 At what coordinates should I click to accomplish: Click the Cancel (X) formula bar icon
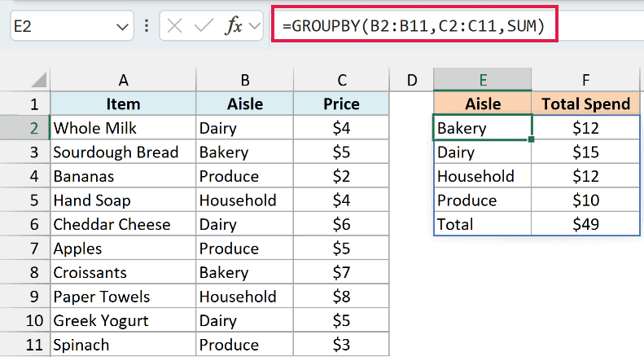point(174,26)
